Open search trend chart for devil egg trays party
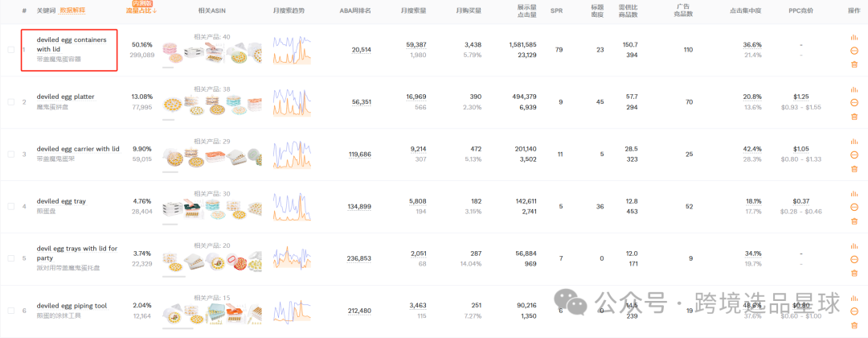 (x=292, y=258)
